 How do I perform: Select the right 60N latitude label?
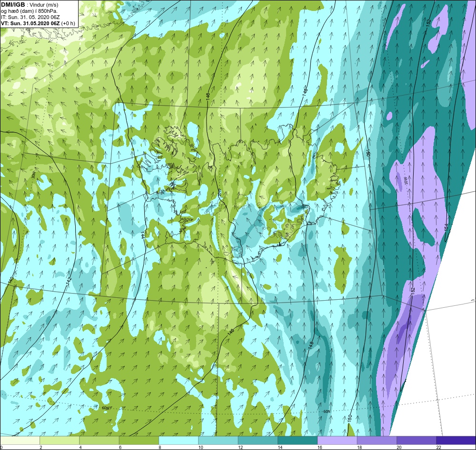327,411
